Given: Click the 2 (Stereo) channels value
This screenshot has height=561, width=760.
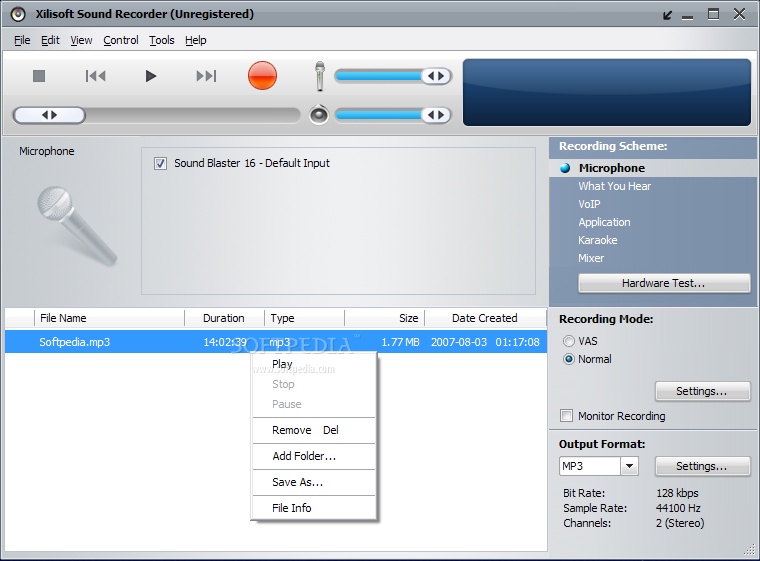Looking at the screenshot, I should point(680,523).
